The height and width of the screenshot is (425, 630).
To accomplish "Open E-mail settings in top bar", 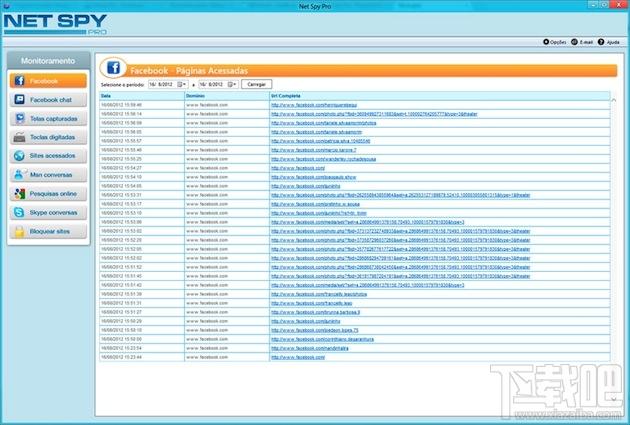I will (582, 42).
